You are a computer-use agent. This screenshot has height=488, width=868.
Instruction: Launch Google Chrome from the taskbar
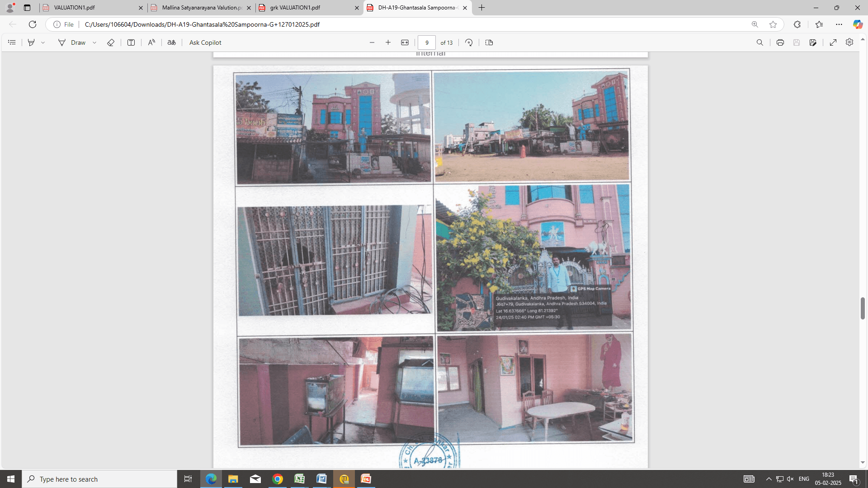tap(278, 479)
